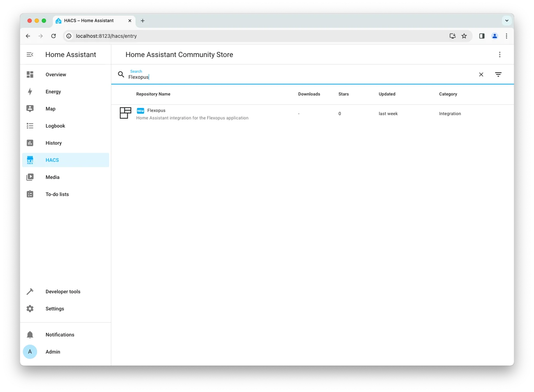Bookmark this page with the star icon
Viewport: 534px width, 392px height.
[464, 36]
